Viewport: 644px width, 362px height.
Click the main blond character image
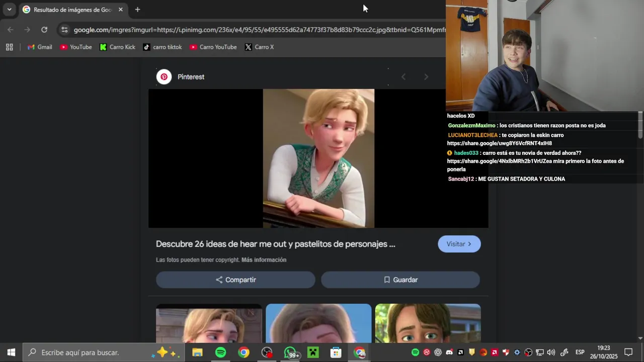318,158
